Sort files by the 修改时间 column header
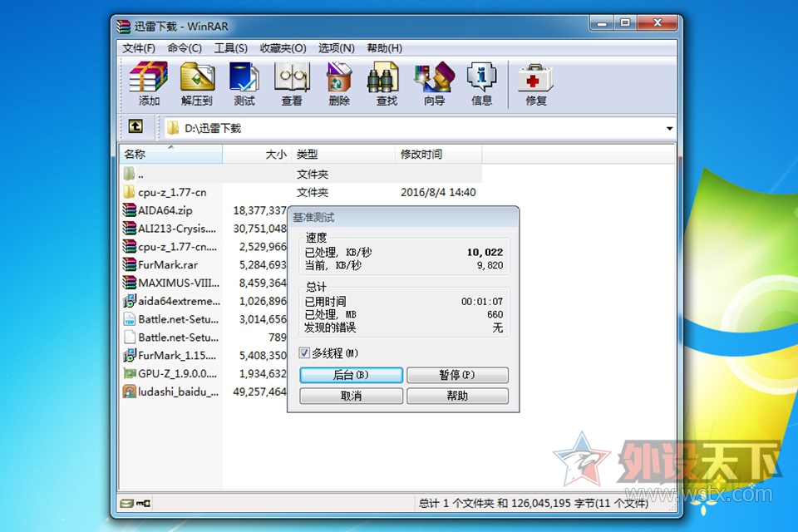This screenshot has width=798, height=532. [x=439, y=155]
